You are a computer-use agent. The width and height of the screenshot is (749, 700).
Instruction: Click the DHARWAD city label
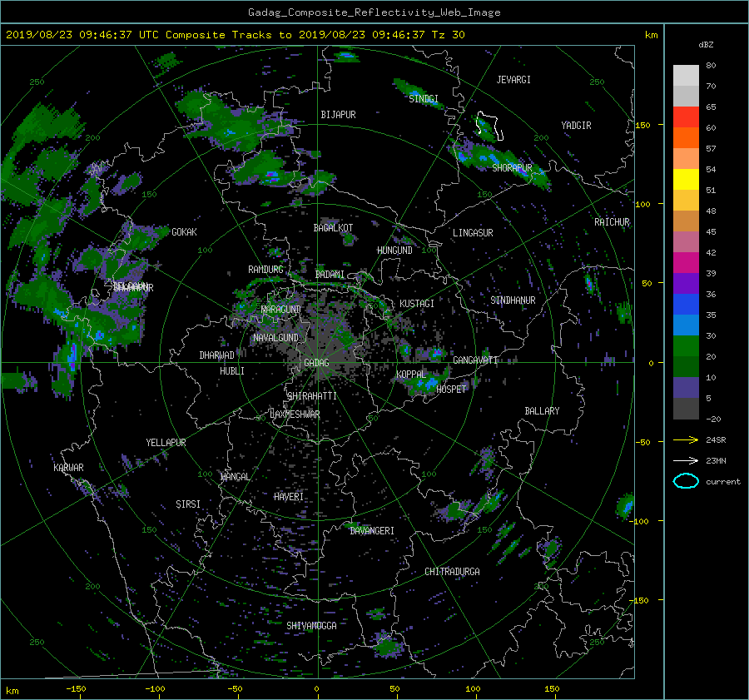click(216, 355)
